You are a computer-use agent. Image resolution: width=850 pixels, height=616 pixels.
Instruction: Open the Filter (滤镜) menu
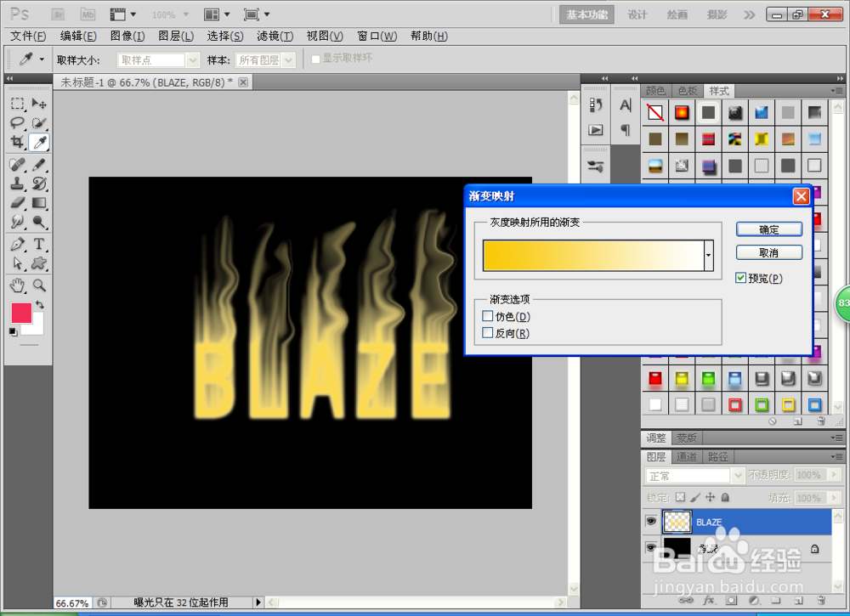[x=275, y=36]
